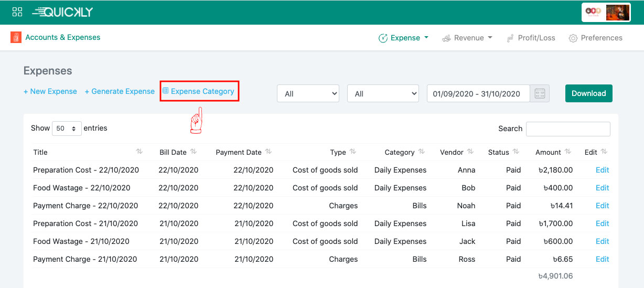Open the apps grid menu icon
The height and width of the screenshot is (288, 644).
pyautogui.click(x=17, y=12)
